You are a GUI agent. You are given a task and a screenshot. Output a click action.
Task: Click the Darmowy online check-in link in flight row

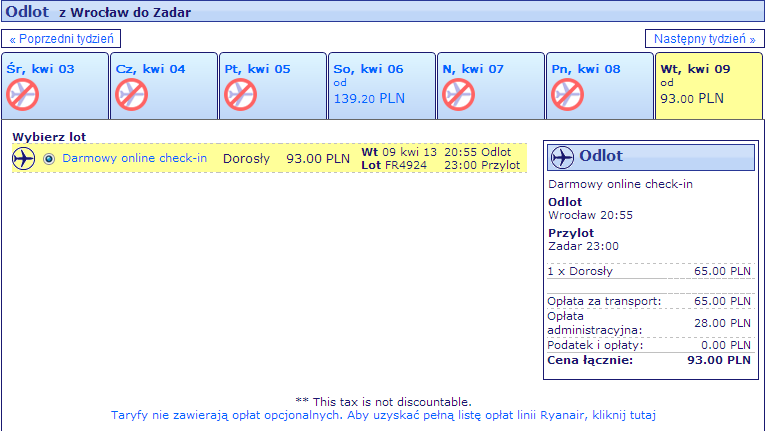135,158
